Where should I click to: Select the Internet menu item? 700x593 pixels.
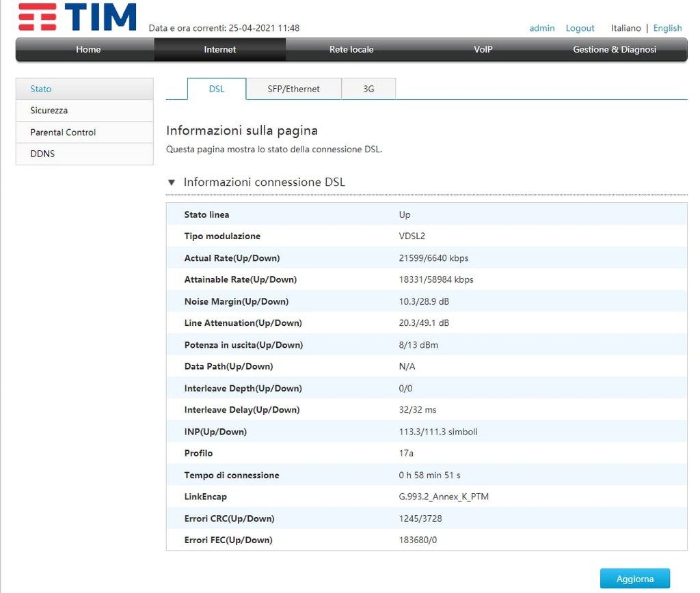coord(220,50)
